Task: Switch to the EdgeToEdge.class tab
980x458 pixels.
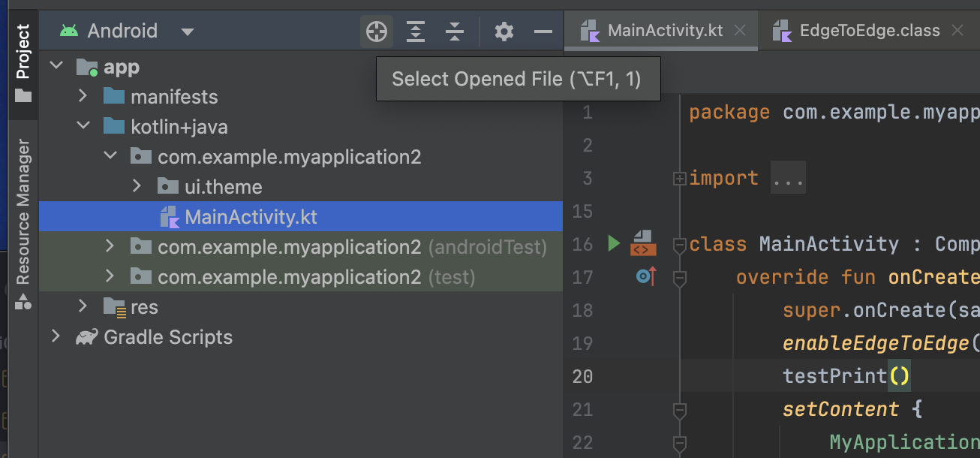Action: click(870, 30)
